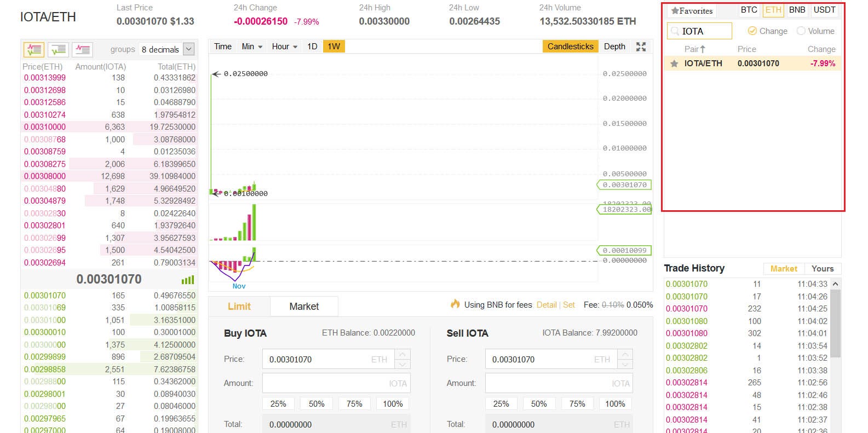Show combined buy and sell order book view

tap(33, 49)
